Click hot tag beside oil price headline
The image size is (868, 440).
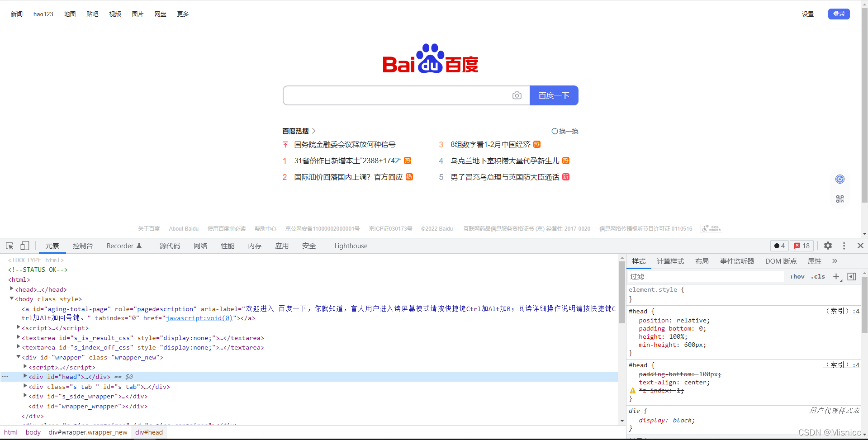coord(409,177)
